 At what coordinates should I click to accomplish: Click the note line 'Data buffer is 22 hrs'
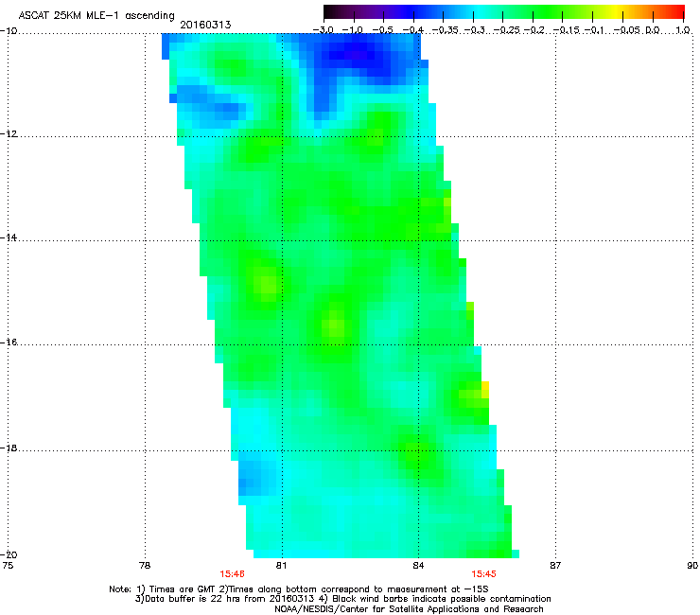(x=342, y=599)
